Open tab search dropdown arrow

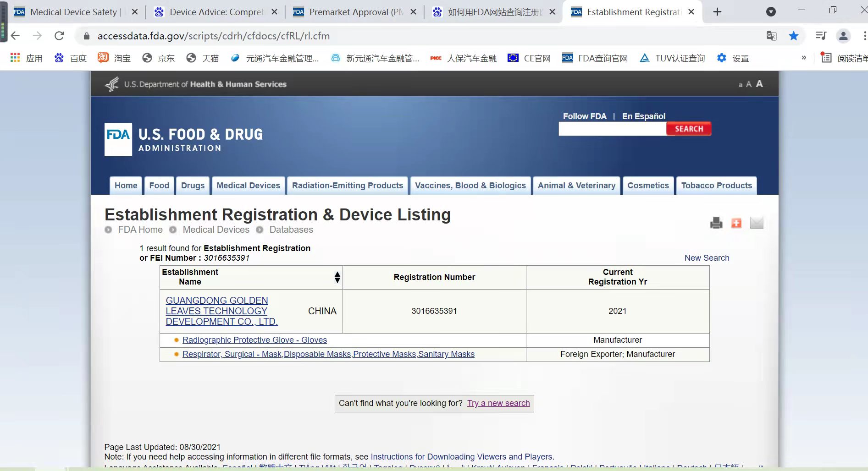771,12
